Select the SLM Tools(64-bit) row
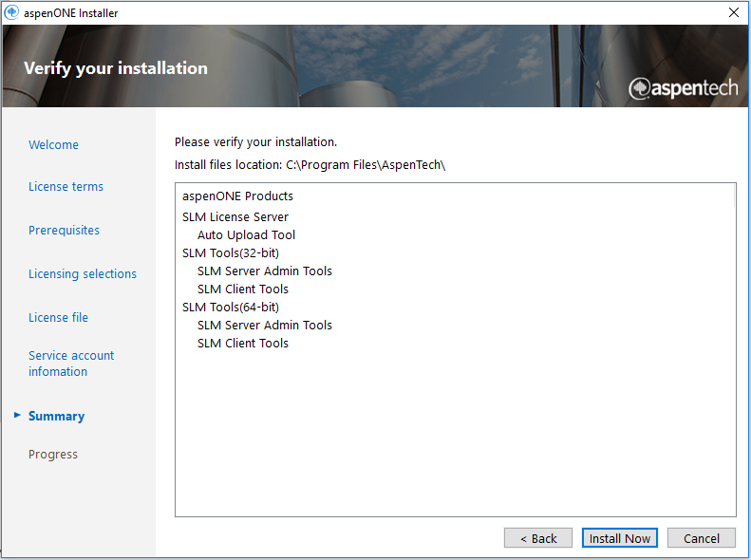This screenshot has width=751, height=560. coord(231,307)
